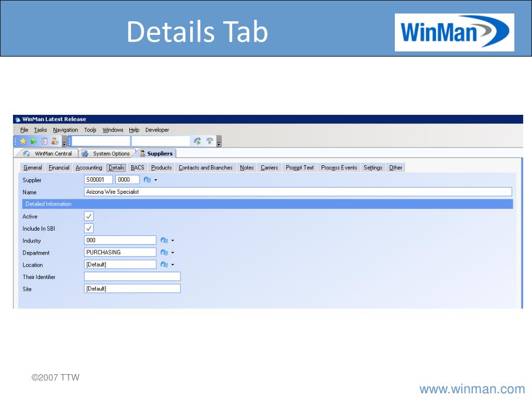
Task: Open the Windows menu
Action: pyautogui.click(x=113, y=130)
